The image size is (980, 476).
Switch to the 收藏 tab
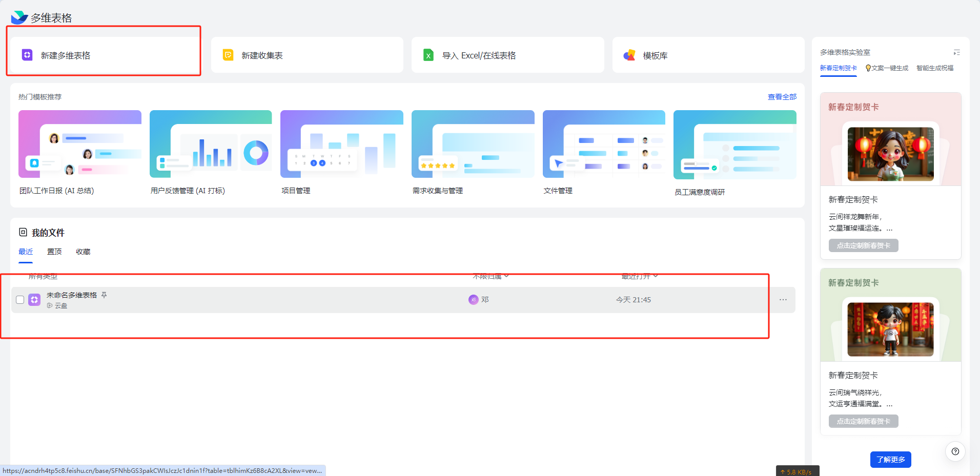pyautogui.click(x=83, y=252)
